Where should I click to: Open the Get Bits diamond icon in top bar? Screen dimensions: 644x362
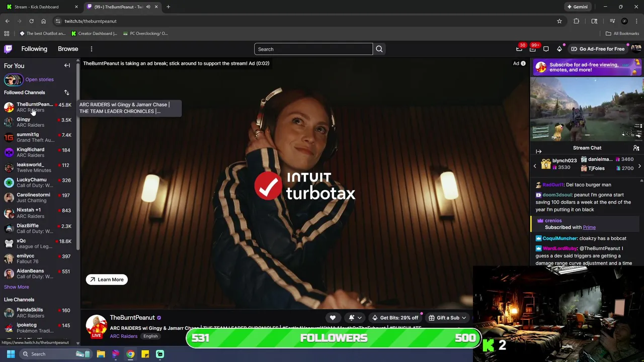click(559, 49)
